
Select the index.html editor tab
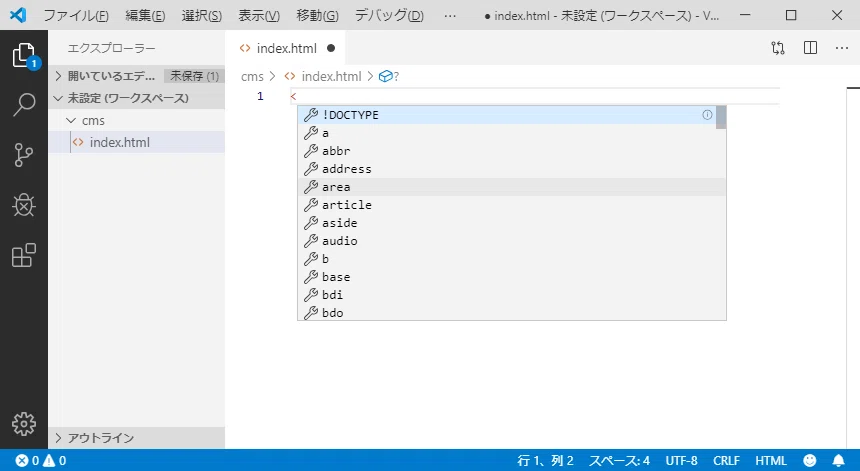[x=285, y=48]
